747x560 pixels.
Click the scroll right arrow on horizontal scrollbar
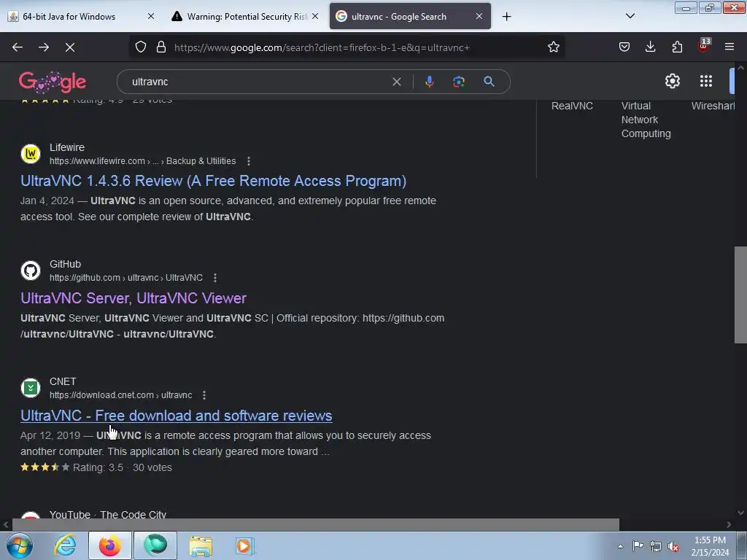(729, 525)
